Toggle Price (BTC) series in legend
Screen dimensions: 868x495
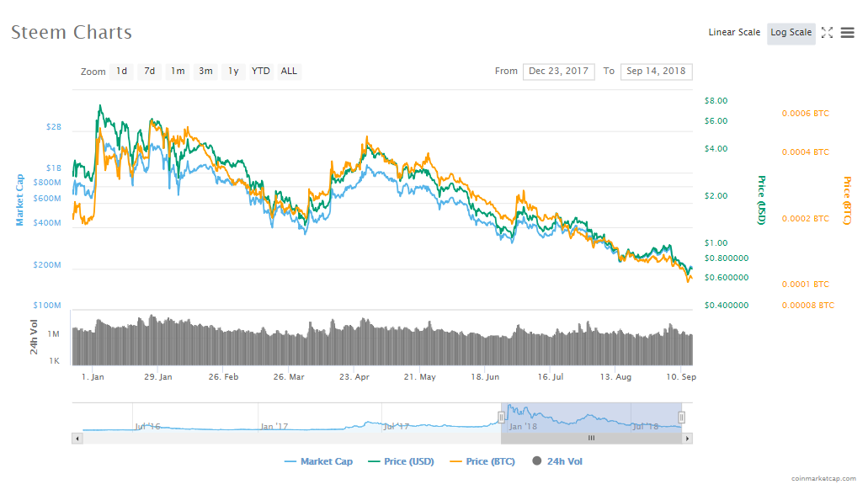click(482, 461)
